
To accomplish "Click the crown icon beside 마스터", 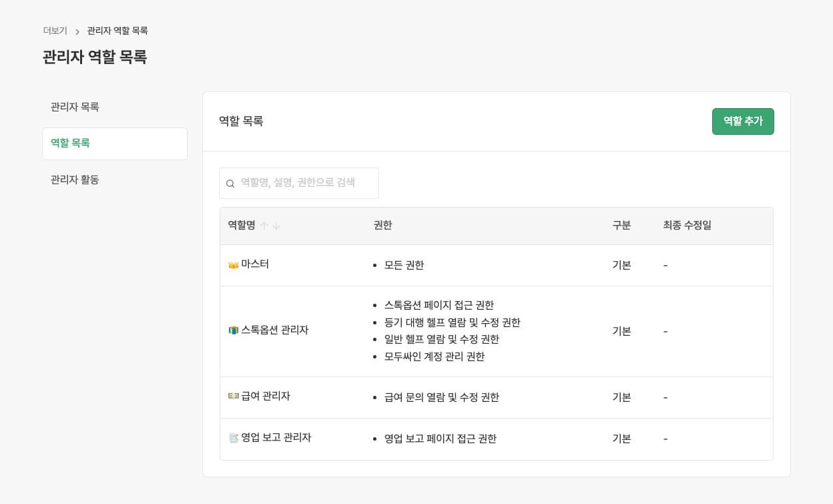I will (233, 265).
